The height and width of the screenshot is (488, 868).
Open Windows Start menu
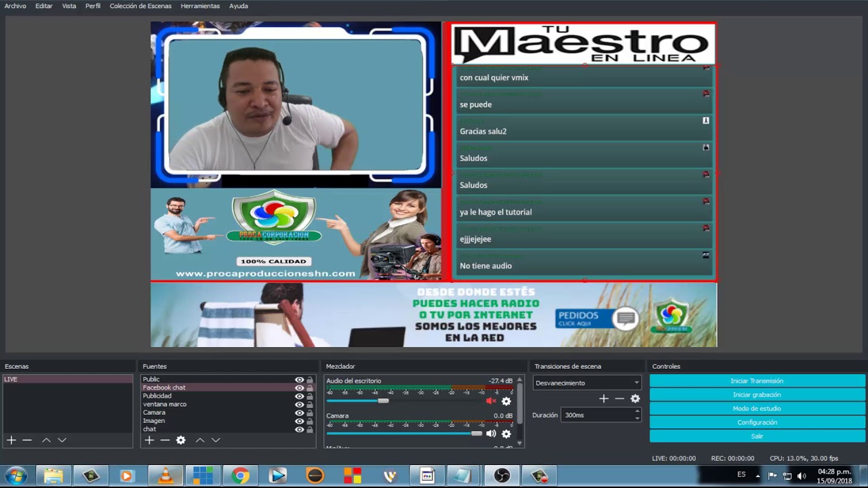click(16, 476)
